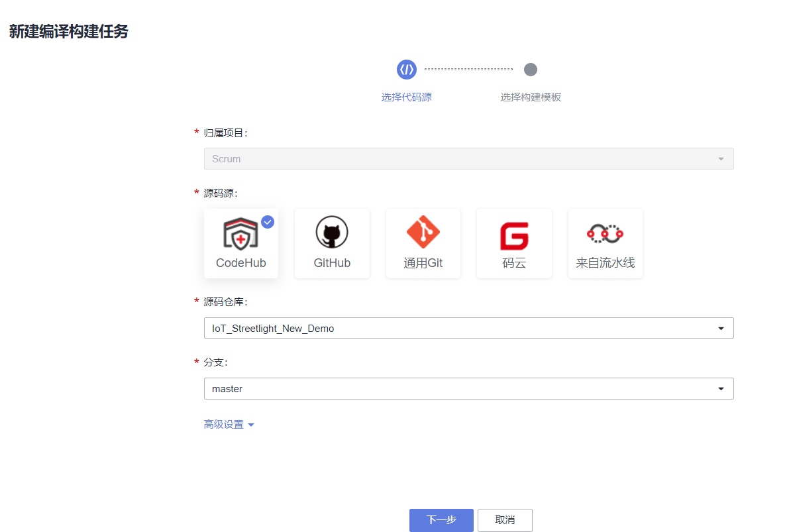
Task: Open the 源码仓库 repository dropdown
Action: [x=468, y=329]
